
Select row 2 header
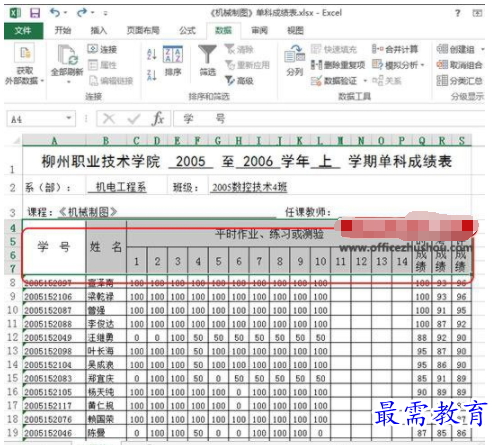(13, 188)
